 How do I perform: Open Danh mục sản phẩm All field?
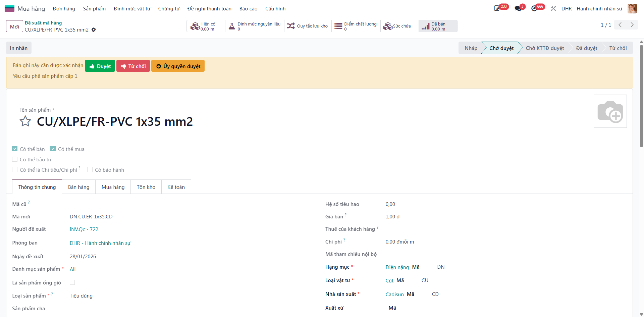coord(73,269)
